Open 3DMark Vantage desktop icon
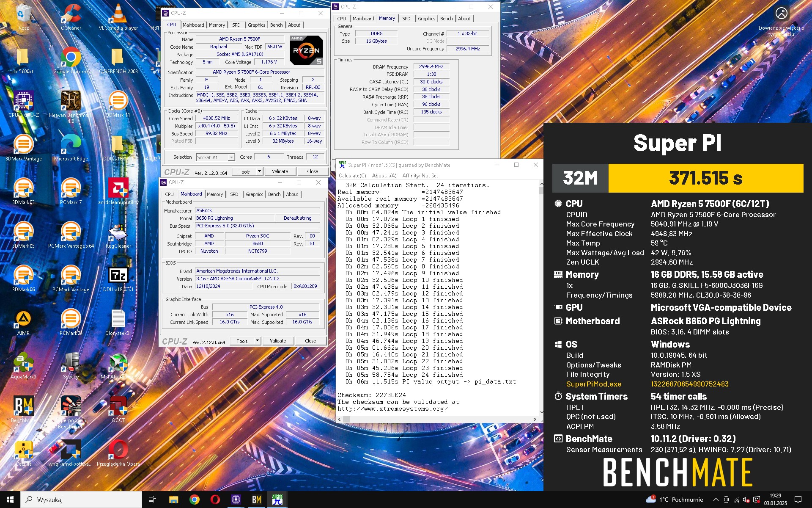This screenshot has height=508, width=812. pos(24,148)
